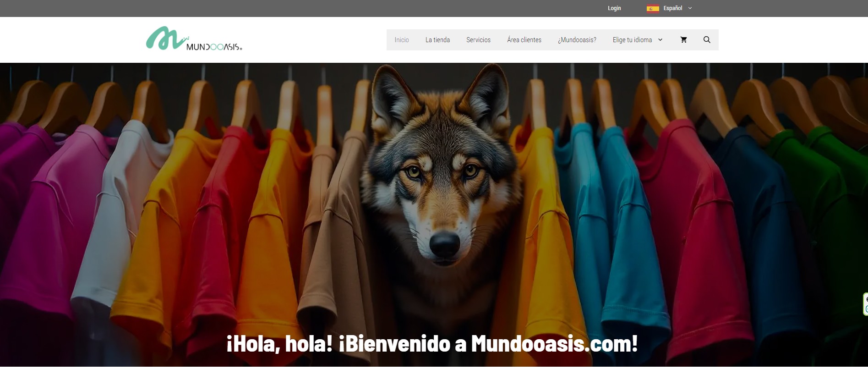Open La tienda menu item
The height and width of the screenshot is (391, 868).
(437, 40)
